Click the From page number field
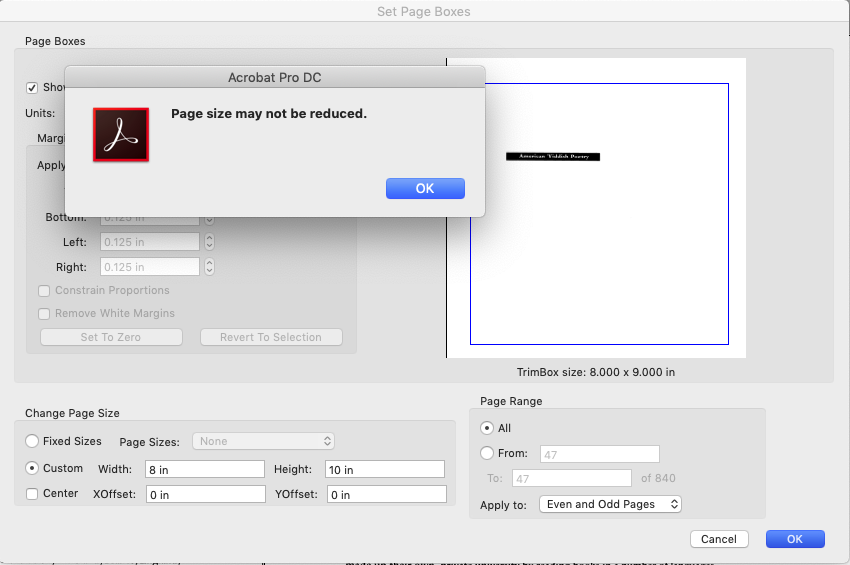 (x=600, y=454)
